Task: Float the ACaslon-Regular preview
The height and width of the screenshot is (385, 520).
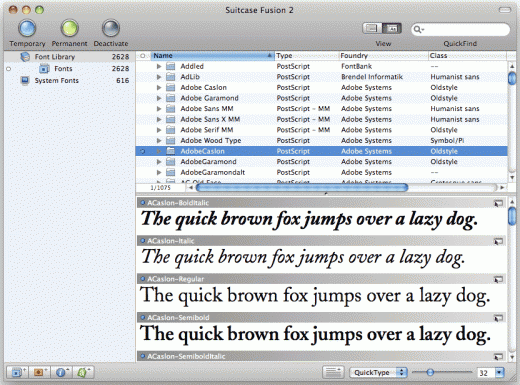Action: pos(498,279)
